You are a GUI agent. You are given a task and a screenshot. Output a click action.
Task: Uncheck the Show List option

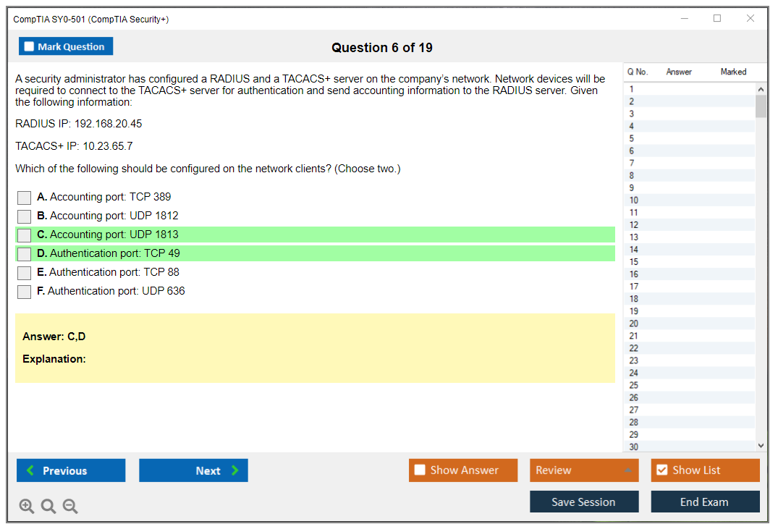pyautogui.click(x=661, y=470)
